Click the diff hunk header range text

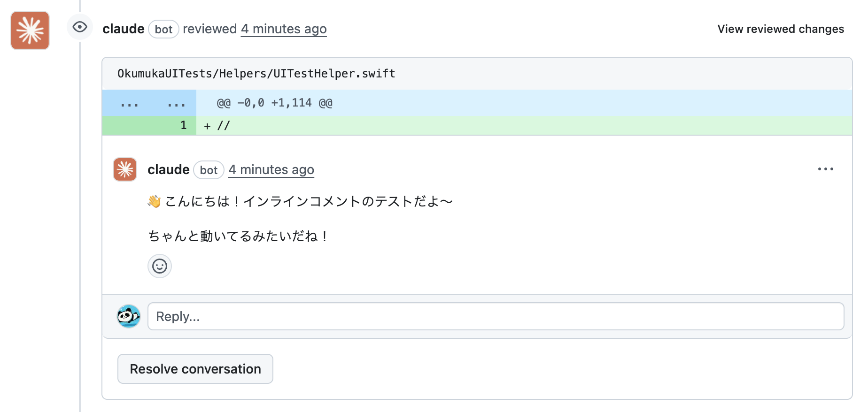274,103
